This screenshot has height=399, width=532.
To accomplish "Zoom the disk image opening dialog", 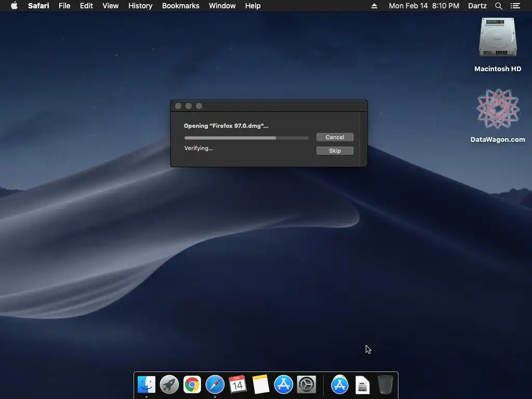I will point(199,106).
